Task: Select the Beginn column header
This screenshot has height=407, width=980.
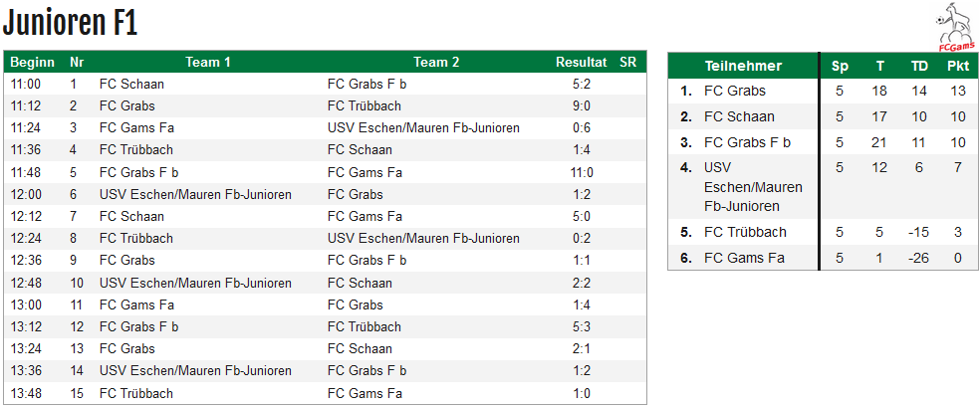Action: tap(33, 63)
